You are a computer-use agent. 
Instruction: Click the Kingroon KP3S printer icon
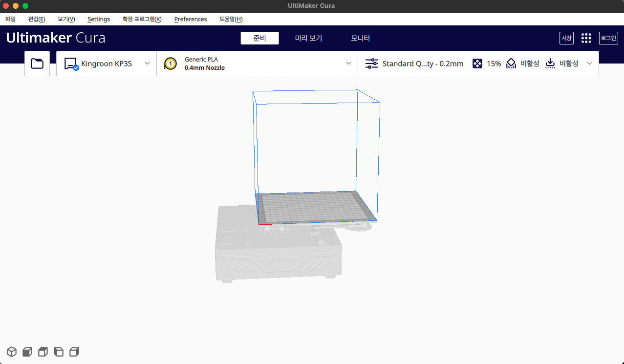pos(71,64)
